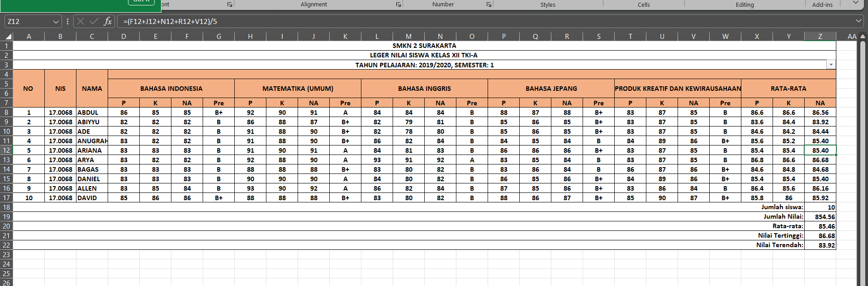Viewport: 868px width, 286px height.
Task: Collapse the ribbon using the chevron
Action: coord(855,3)
